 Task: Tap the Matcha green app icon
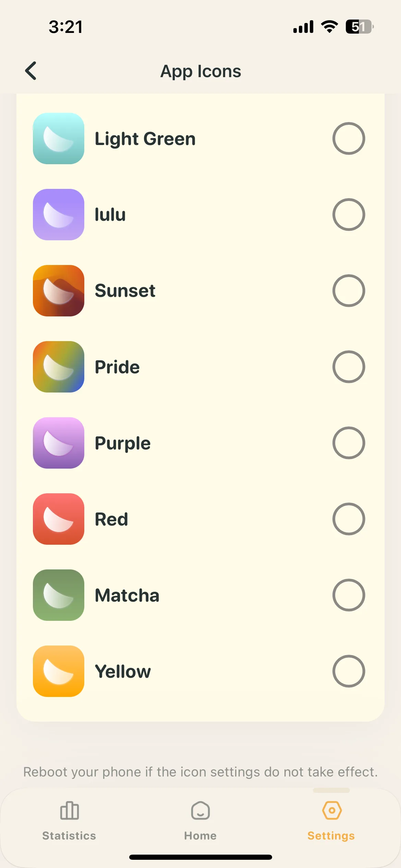(59, 595)
